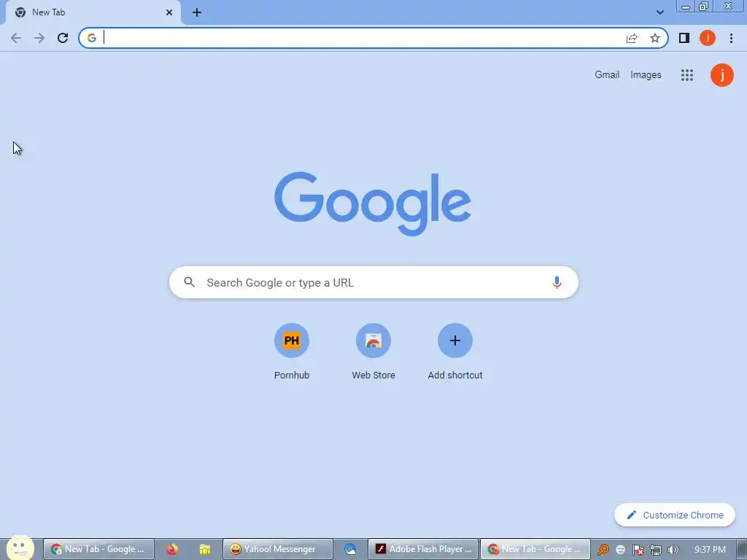Open the Web Store shortcut
Viewport: 747px width, 560px height.
click(x=373, y=351)
